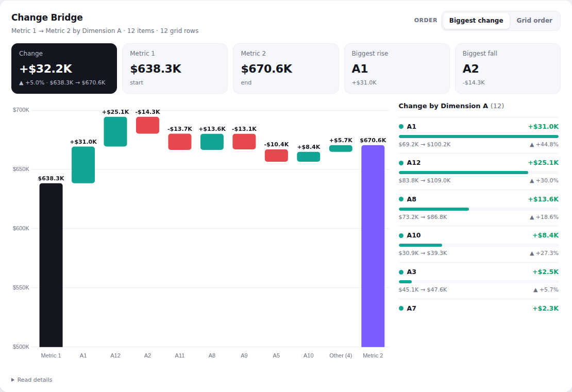Click the purple Metric 2 bar
This screenshot has width=572, height=392.
point(373,246)
